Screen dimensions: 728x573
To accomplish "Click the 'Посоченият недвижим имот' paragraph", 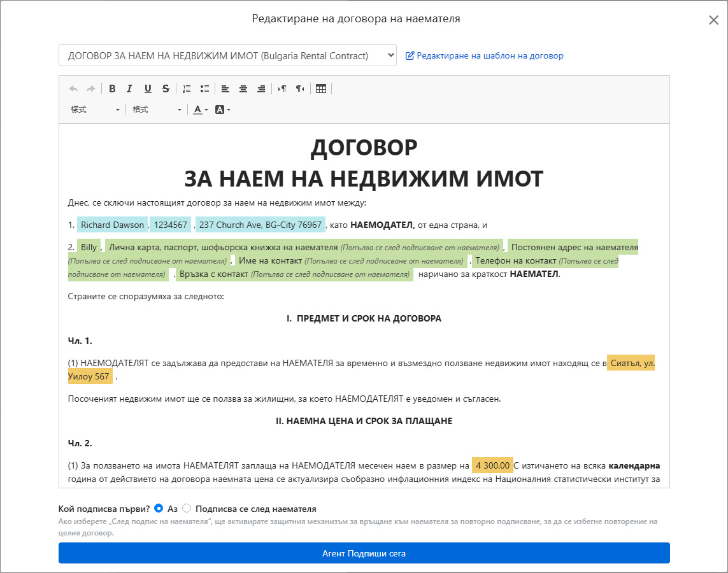I will point(284,399).
